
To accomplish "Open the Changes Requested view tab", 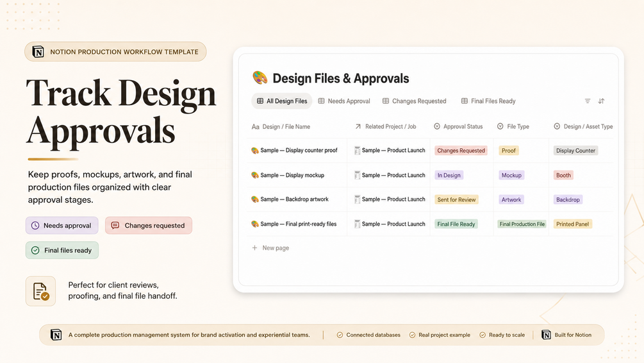I will pos(415,101).
